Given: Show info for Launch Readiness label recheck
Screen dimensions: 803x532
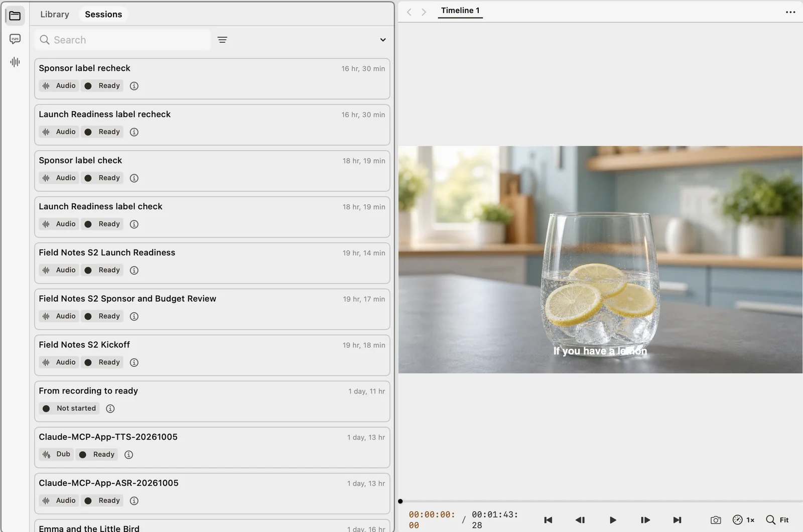Looking at the screenshot, I should 134,132.
